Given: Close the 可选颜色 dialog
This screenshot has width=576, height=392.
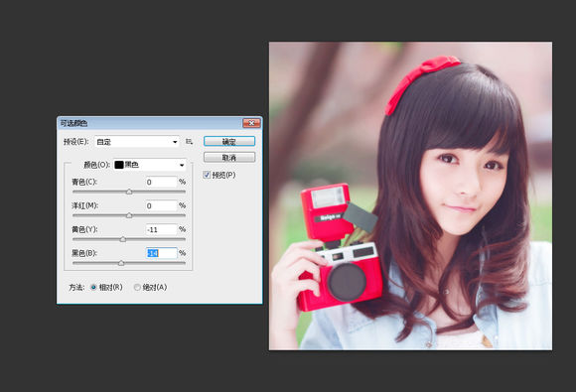Looking at the screenshot, I should pos(251,123).
